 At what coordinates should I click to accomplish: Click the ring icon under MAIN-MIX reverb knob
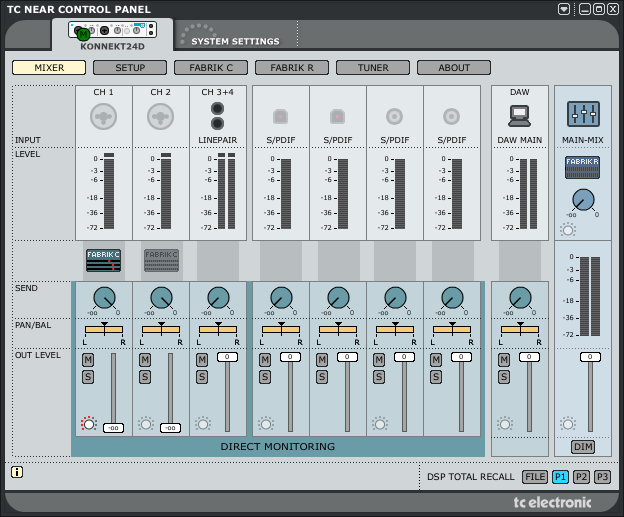pos(568,230)
